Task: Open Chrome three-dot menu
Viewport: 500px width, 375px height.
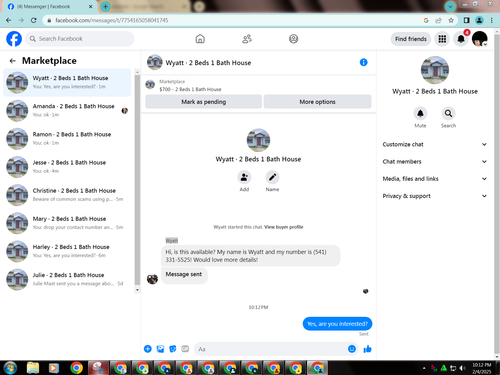Action: click(x=491, y=20)
